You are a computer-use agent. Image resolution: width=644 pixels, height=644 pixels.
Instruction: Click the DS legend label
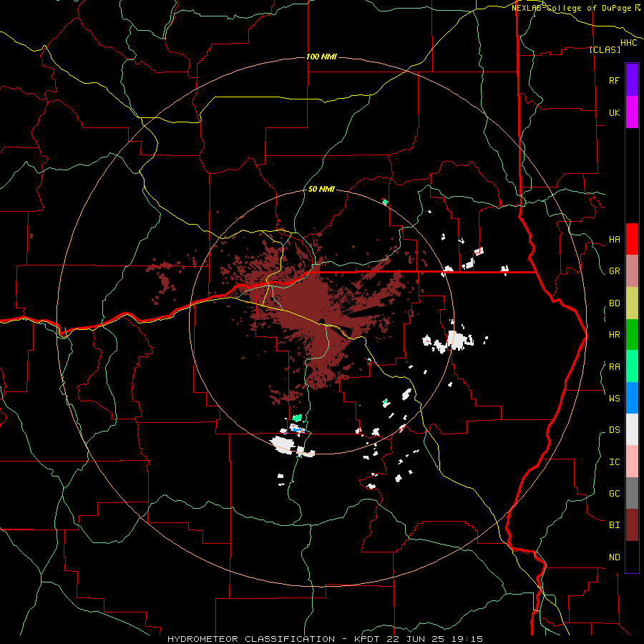615,429
